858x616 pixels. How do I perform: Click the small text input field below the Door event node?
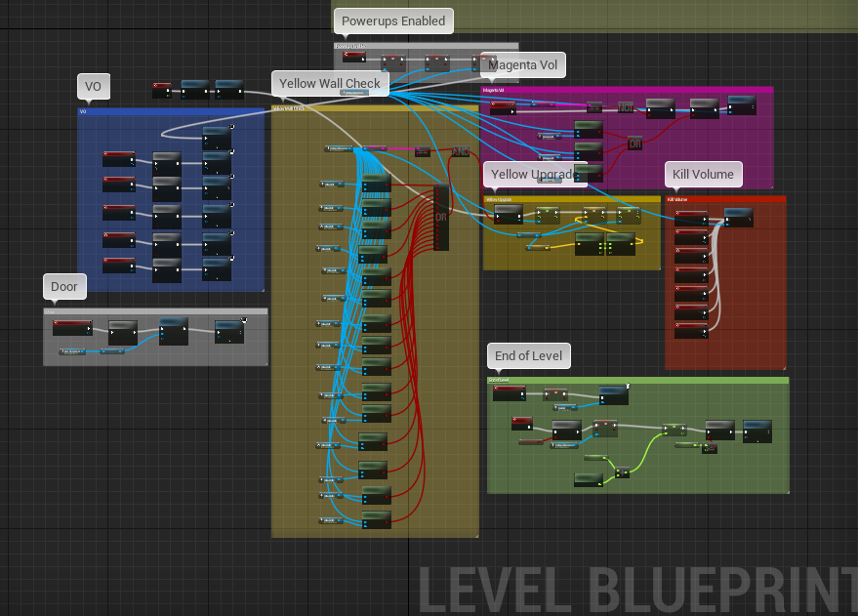(x=73, y=351)
